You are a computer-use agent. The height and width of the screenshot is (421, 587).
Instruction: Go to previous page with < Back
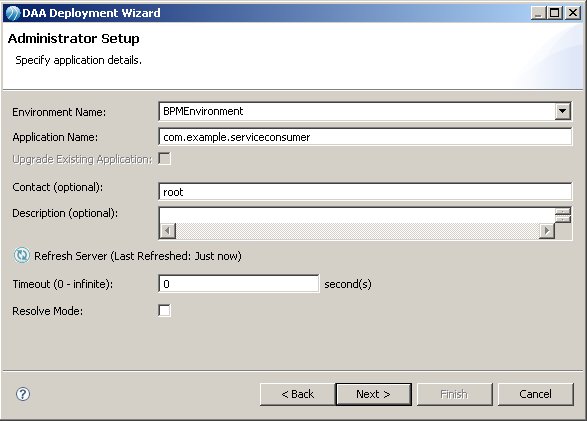pos(298,394)
